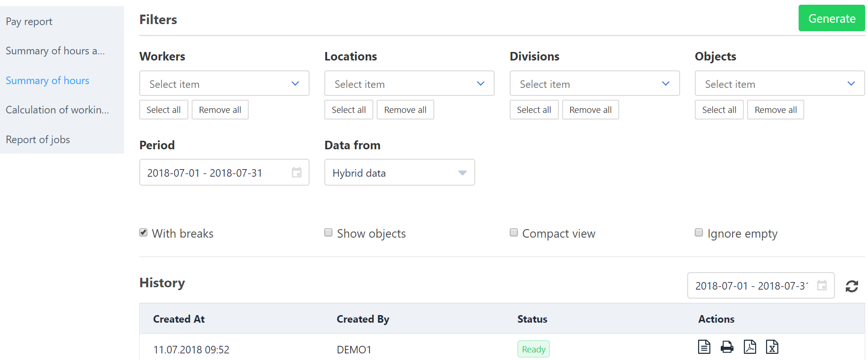Enable the Ignore empty option
The height and width of the screenshot is (360, 868).
pos(699,232)
